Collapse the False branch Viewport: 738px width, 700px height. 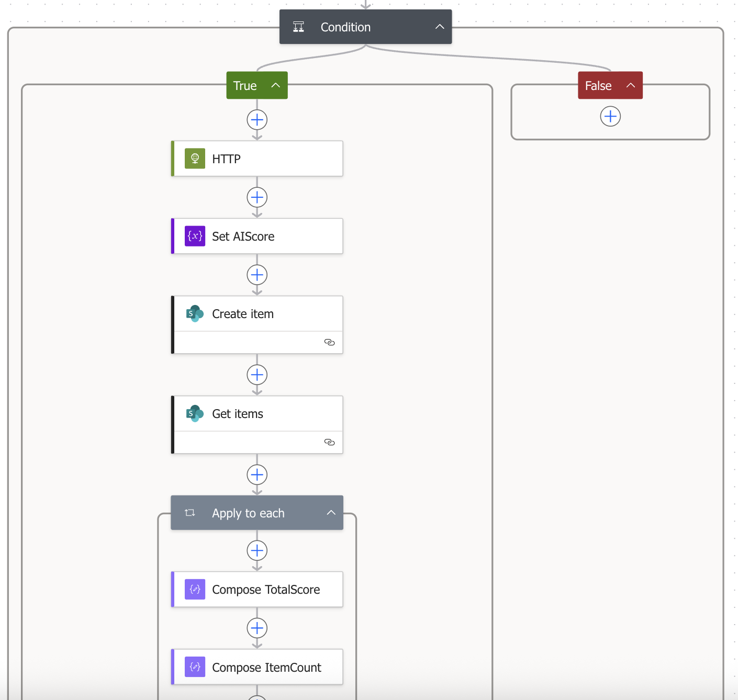(631, 85)
